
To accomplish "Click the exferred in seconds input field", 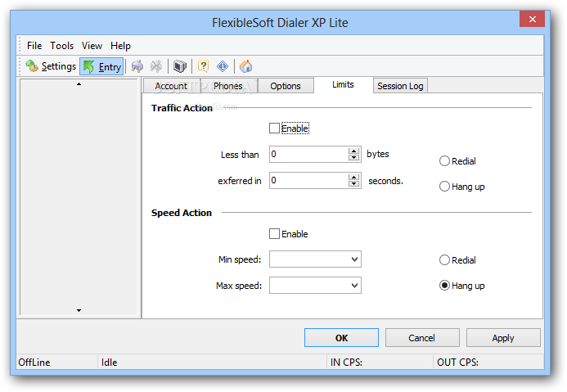I will pyautogui.click(x=309, y=180).
